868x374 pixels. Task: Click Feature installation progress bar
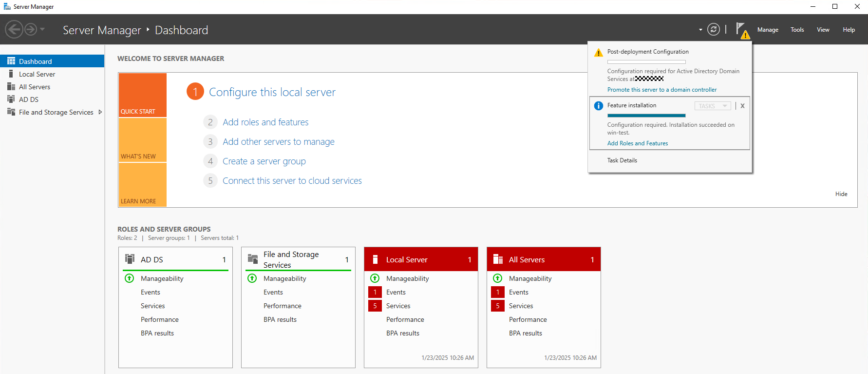[x=646, y=116]
